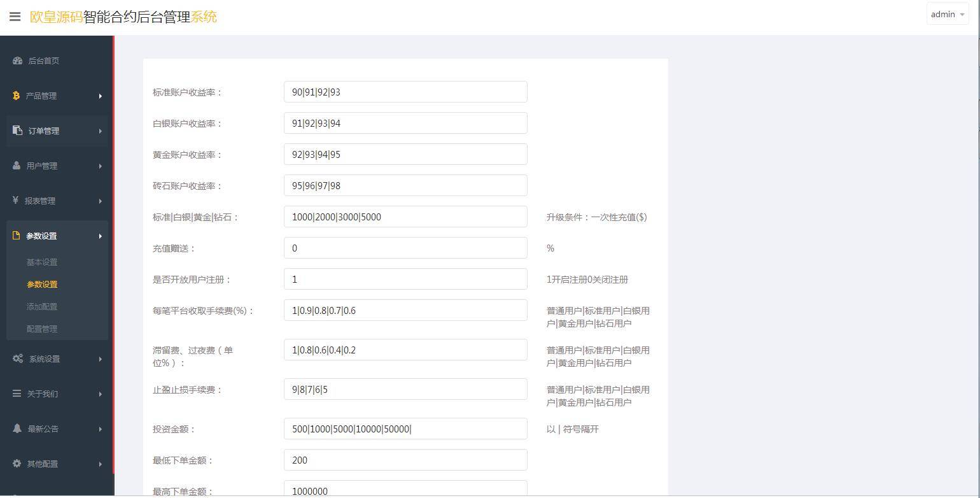The image size is (980, 498).
Task: Select the Bitcoin 产品管理 icon
Action: tap(15, 96)
